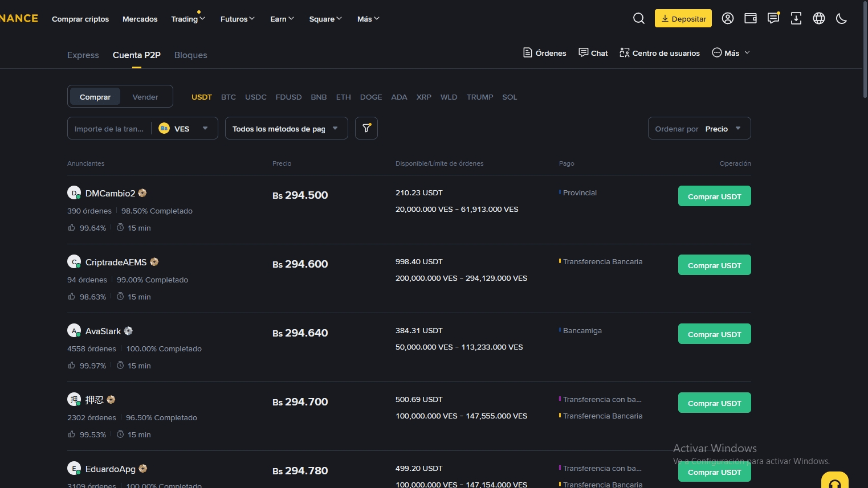The width and height of the screenshot is (868, 488).
Task: Buy USDT from DMCambio2
Action: coord(715,196)
